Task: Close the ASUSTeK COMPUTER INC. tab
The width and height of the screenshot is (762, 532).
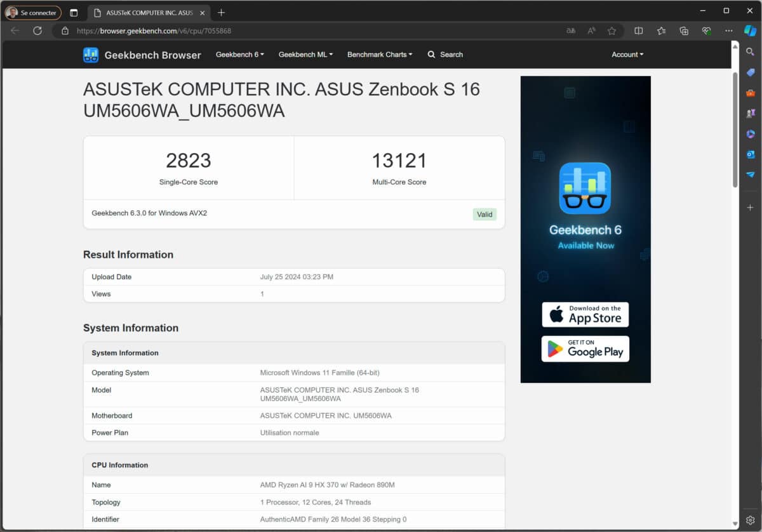Action: (x=203, y=13)
